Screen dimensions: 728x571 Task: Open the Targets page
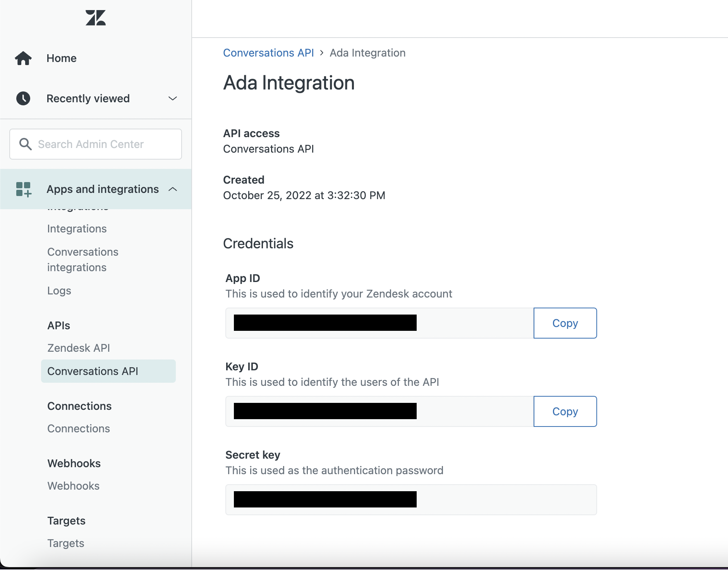pos(65,543)
